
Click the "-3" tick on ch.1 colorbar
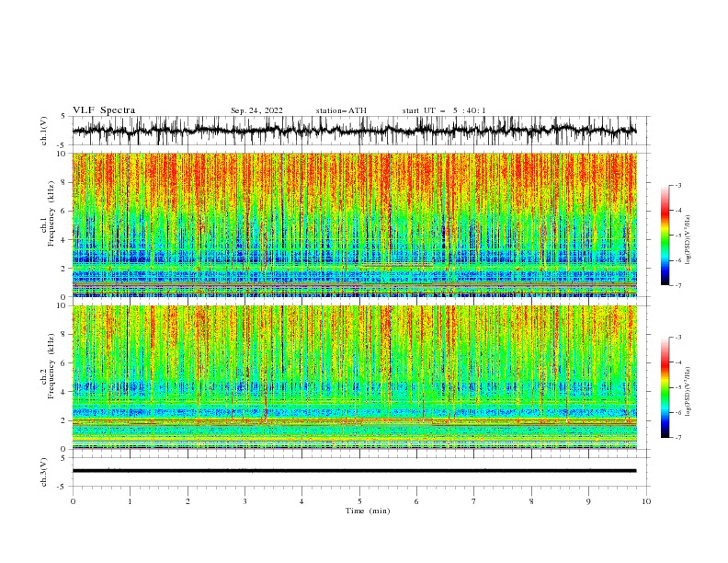(x=678, y=185)
